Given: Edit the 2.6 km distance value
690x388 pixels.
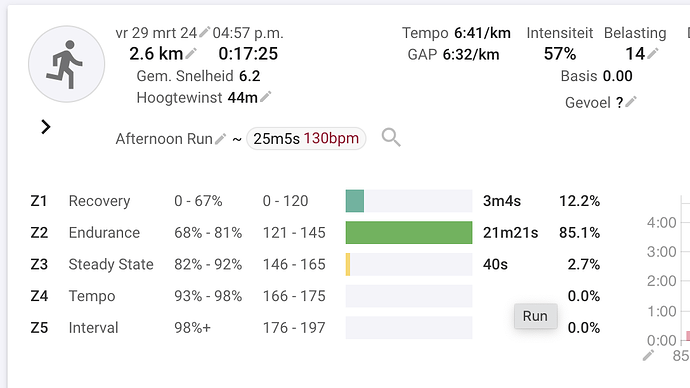Looking at the screenshot, I should point(191,54).
